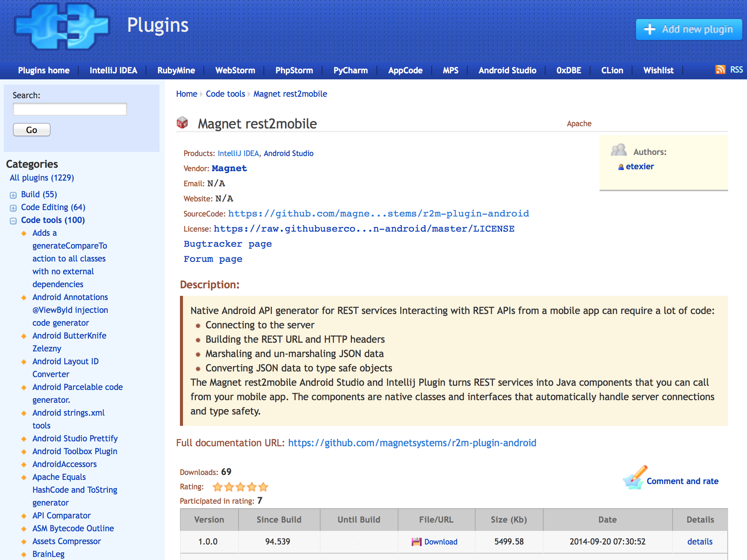Click the Comment and rate star pencil icon
This screenshot has height=560, width=747.
pyautogui.click(x=635, y=477)
